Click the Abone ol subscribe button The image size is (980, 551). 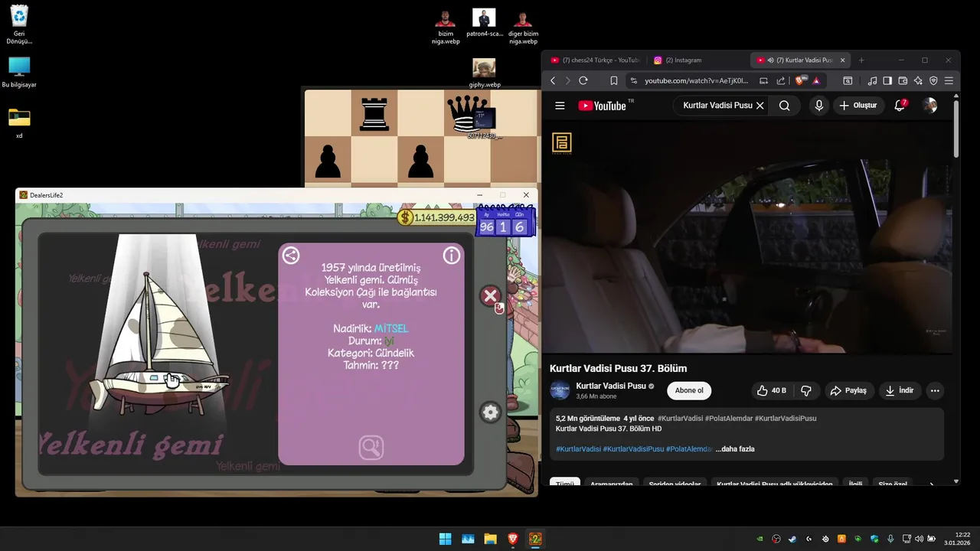tap(689, 390)
